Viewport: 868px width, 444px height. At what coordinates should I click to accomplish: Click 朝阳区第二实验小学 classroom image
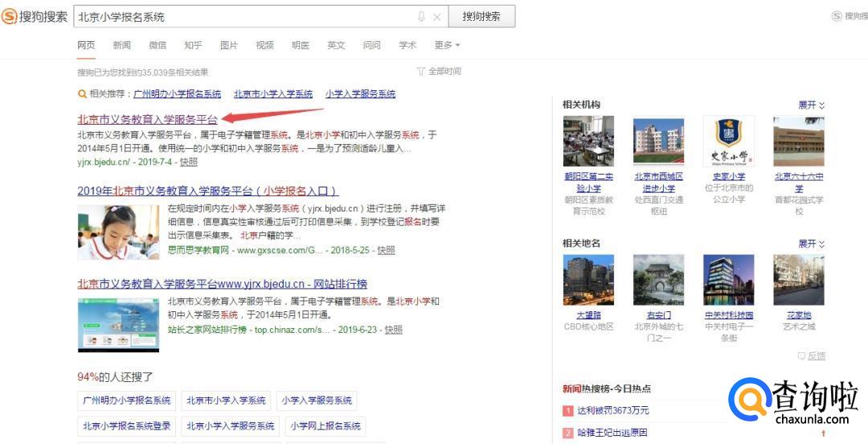(588, 142)
